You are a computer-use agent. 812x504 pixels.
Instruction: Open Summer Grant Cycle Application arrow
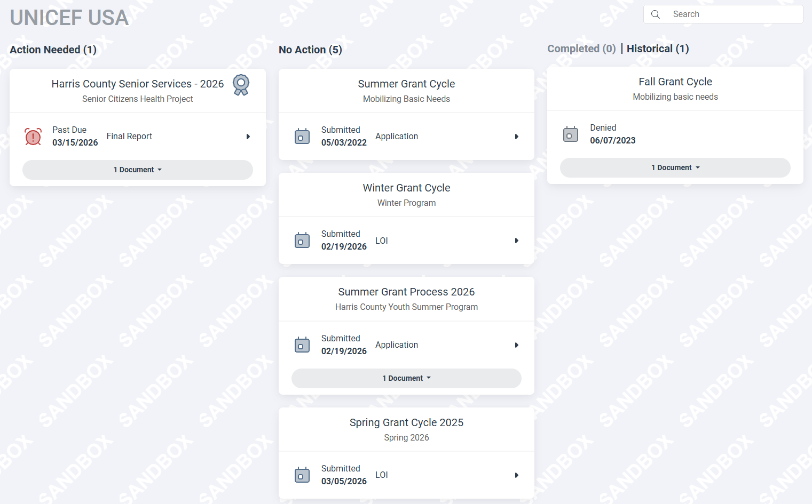coord(517,137)
